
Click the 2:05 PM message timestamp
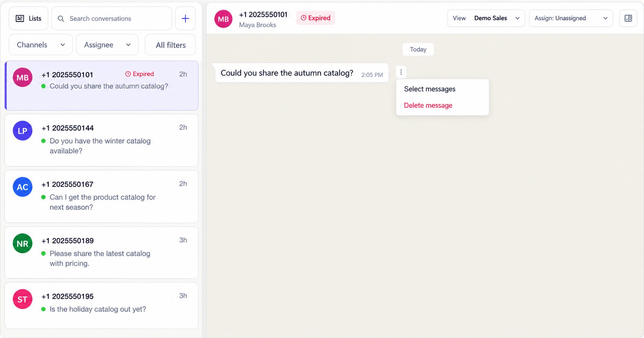tap(372, 75)
